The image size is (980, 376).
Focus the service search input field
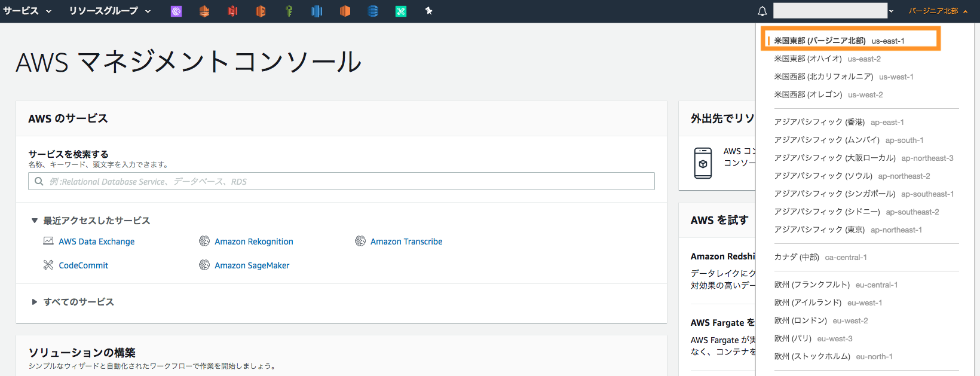(x=341, y=181)
